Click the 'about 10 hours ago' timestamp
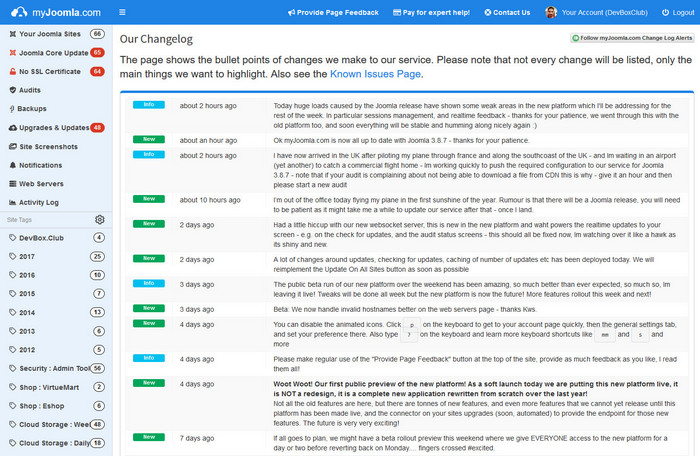The height and width of the screenshot is (456, 700). point(210,200)
